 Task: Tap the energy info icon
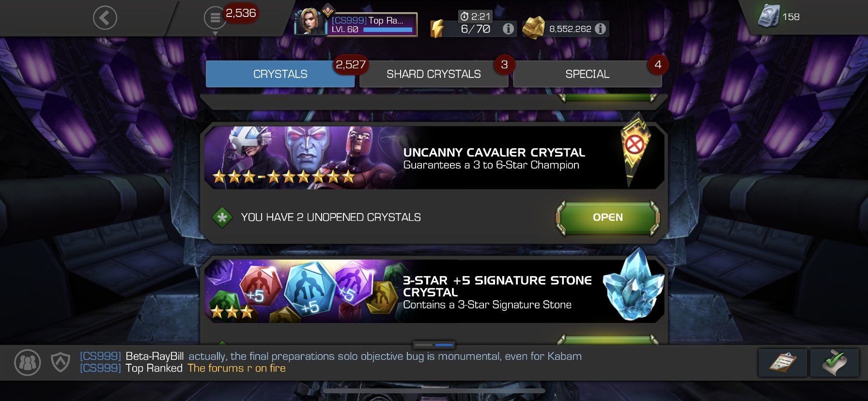[508, 29]
